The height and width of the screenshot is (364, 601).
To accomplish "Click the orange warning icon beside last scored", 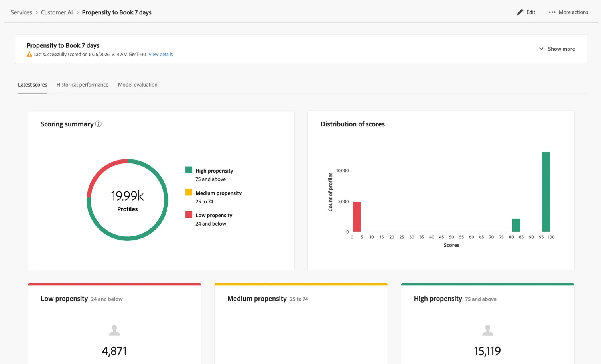I will click(29, 54).
